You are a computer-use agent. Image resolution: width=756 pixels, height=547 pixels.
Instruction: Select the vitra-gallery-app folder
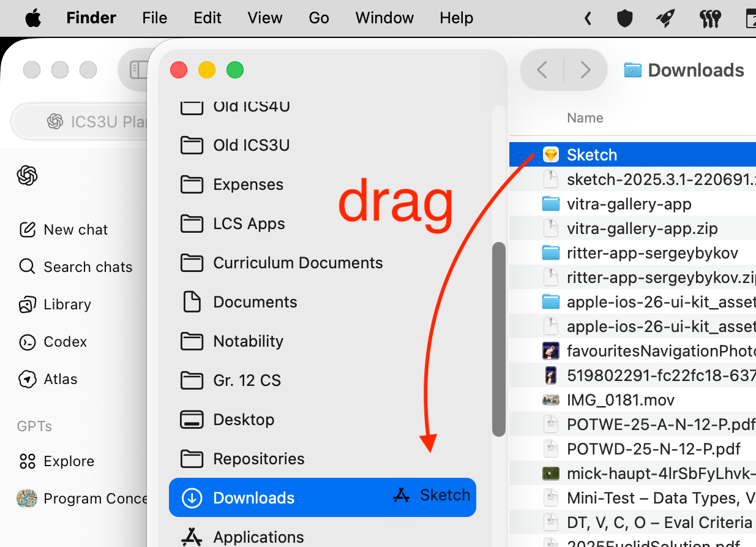629,204
